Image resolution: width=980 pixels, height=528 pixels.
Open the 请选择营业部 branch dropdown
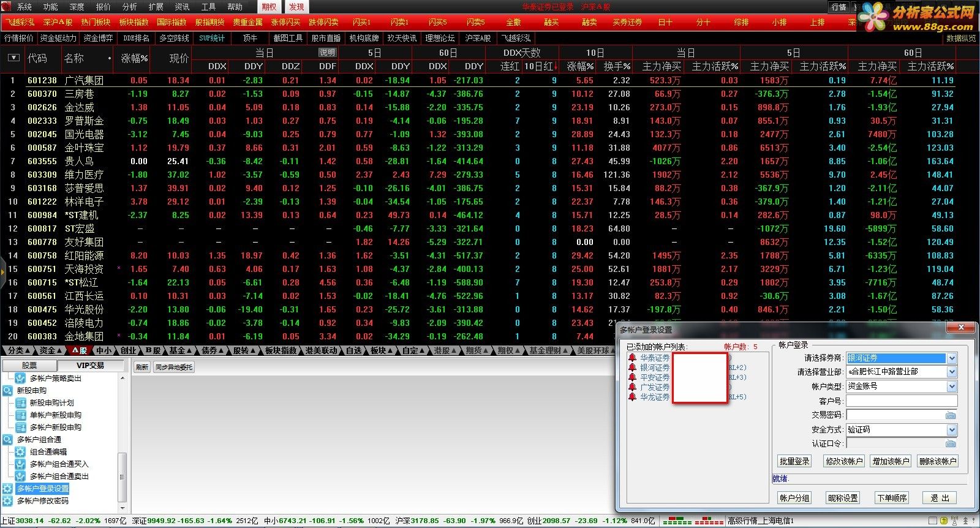click(952, 372)
